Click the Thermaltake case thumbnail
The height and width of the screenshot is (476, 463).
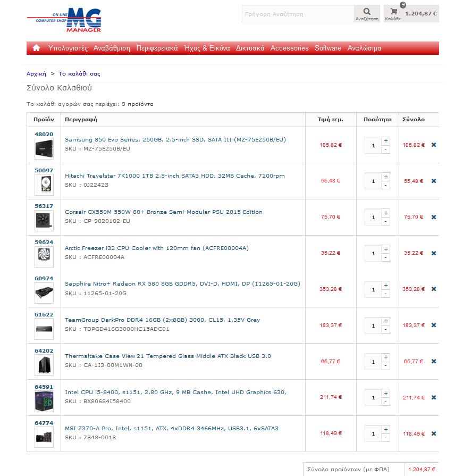[44, 365]
